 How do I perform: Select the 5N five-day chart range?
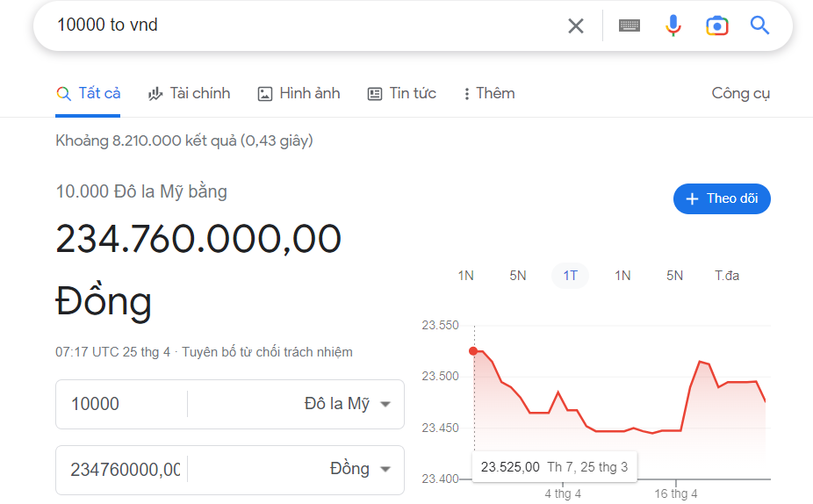point(518,276)
